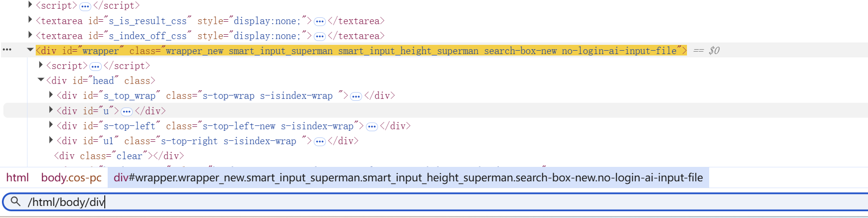The image size is (868, 218).
Task: Select the div class="clear" row
Action: tap(119, 156)
